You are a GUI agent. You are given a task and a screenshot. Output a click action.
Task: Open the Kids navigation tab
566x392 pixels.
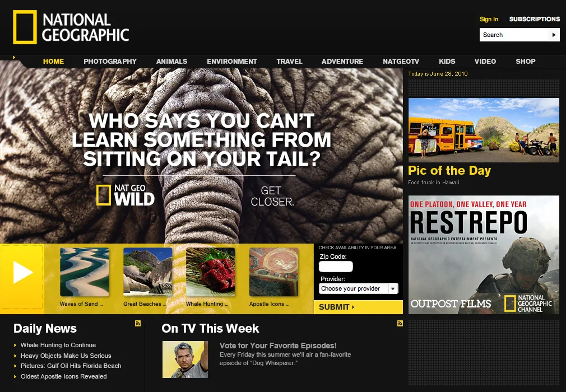pos(447,61)
